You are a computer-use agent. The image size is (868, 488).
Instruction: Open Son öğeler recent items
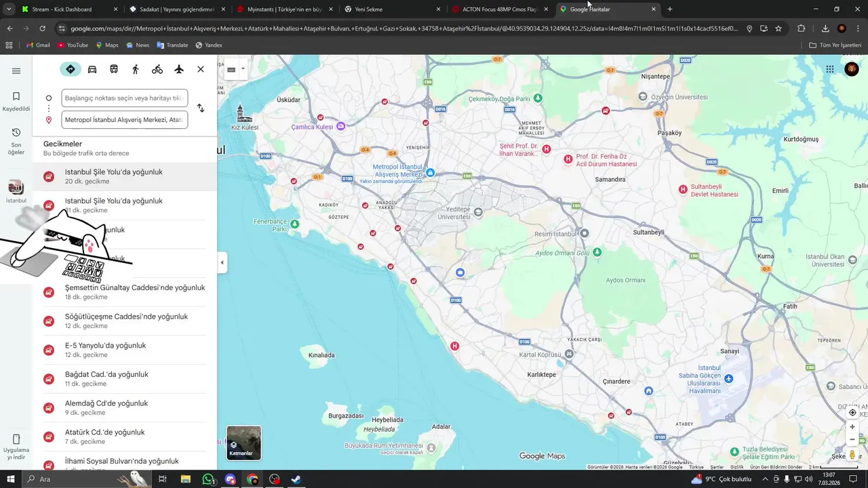(16, 141)
